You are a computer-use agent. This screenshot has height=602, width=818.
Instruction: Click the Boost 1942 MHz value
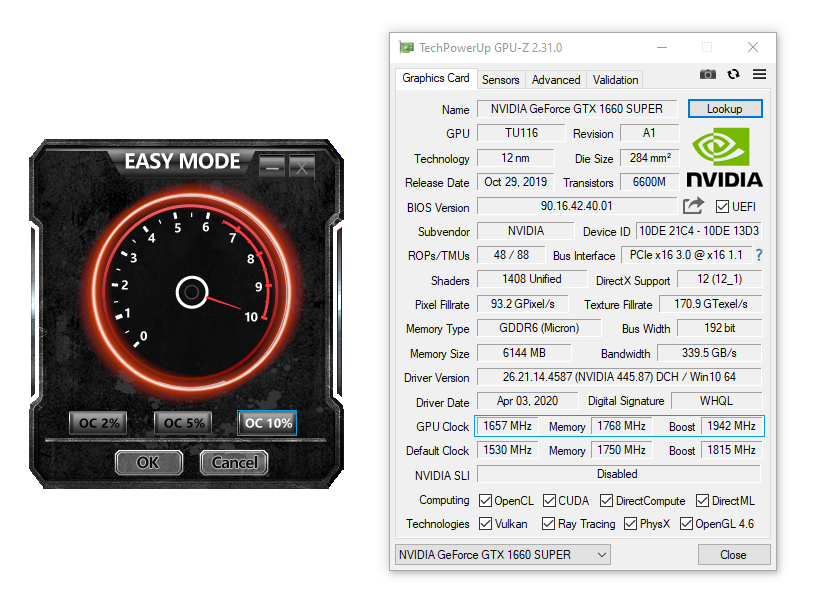point(731,426)
